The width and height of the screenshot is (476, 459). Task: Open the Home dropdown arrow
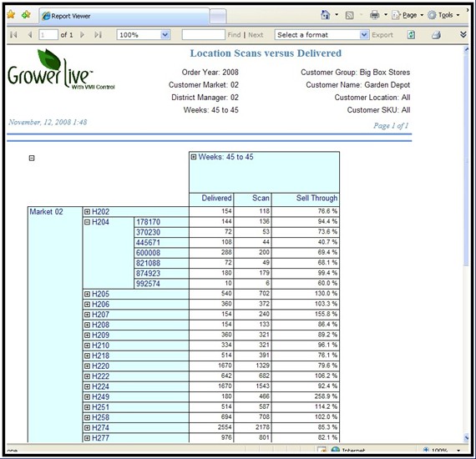tap(337, 14)
